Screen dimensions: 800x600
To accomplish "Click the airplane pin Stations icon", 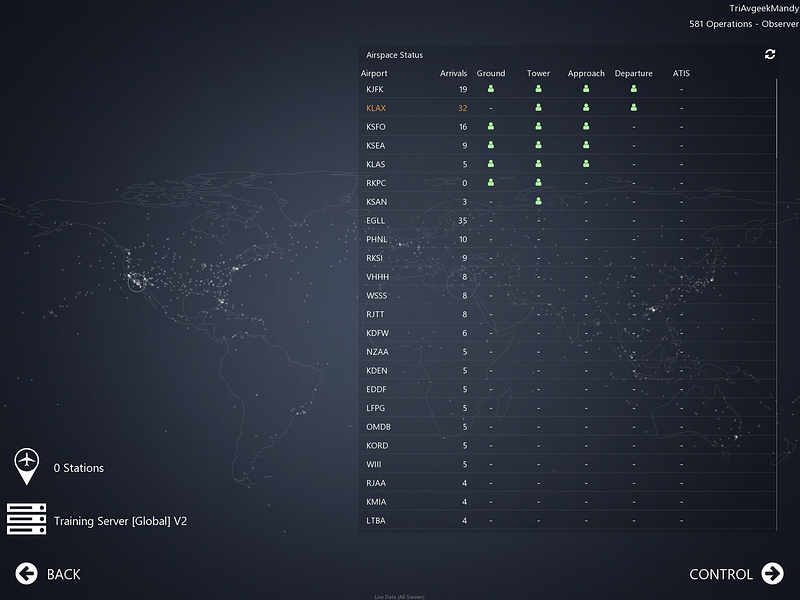I will click(27, 466).
